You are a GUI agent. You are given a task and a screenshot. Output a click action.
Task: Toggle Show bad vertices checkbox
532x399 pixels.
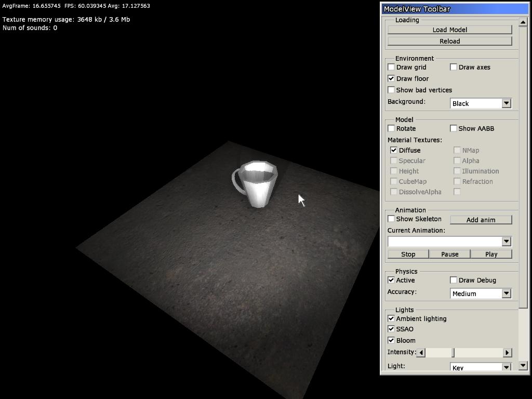click(391, 90)
